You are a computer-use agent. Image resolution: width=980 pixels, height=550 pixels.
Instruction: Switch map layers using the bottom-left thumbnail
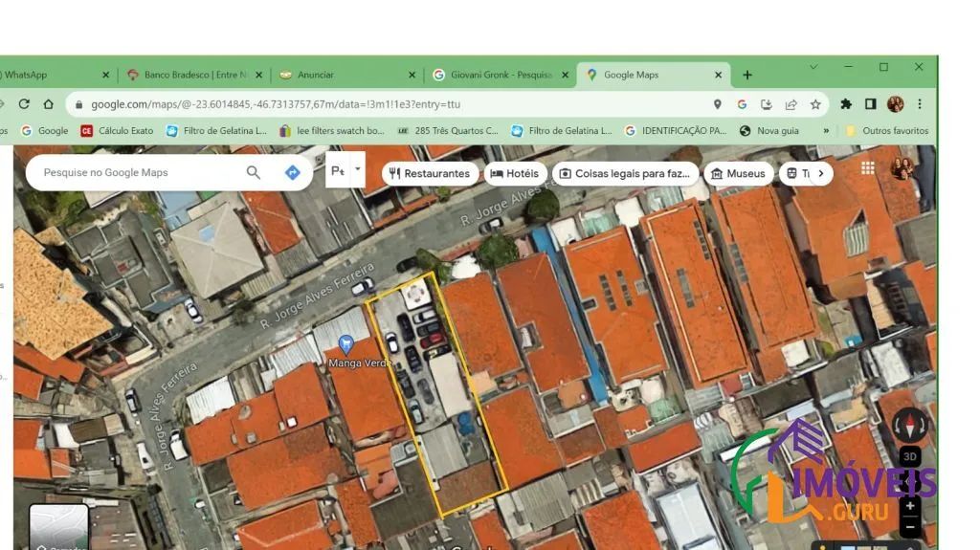(58, 527)
